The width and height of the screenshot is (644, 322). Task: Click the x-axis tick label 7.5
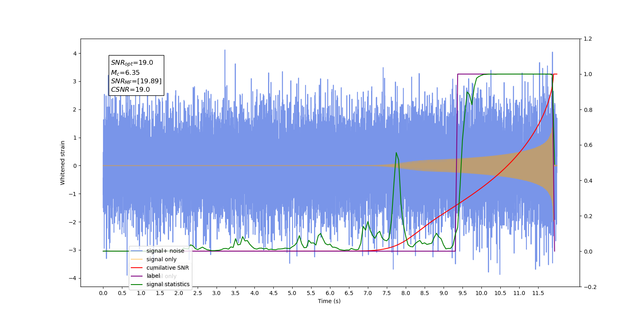387,293
